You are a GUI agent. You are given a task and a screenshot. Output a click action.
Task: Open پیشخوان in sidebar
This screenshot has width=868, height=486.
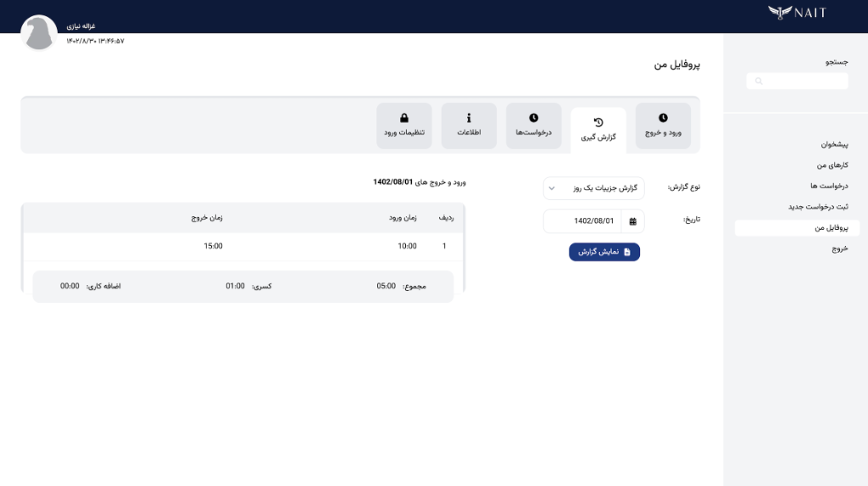pyautogui.click(x=834, y=144)
